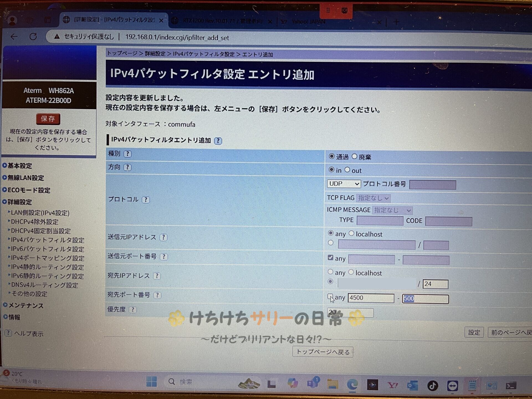
Task: Open IPv4ポートマッピング設定 in the sidebar
Action: (x=47, y=258)
